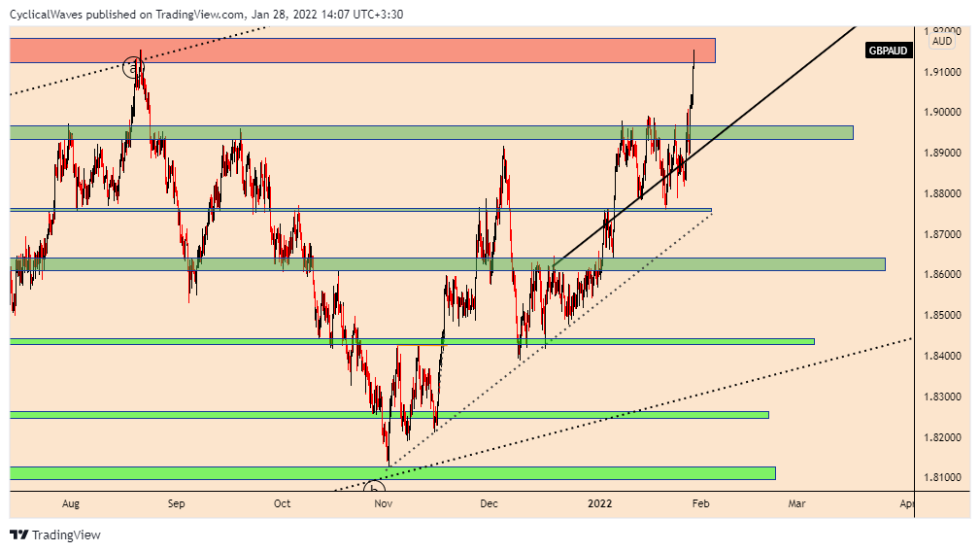
Task: Click the 1.91000 price axis label
Action: (x=942, y=73)
